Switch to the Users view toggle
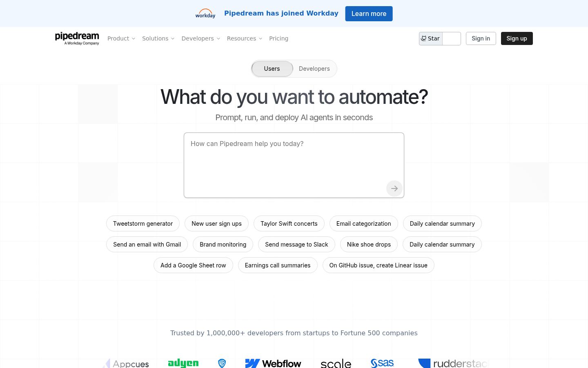 click(x=272, y=69)
